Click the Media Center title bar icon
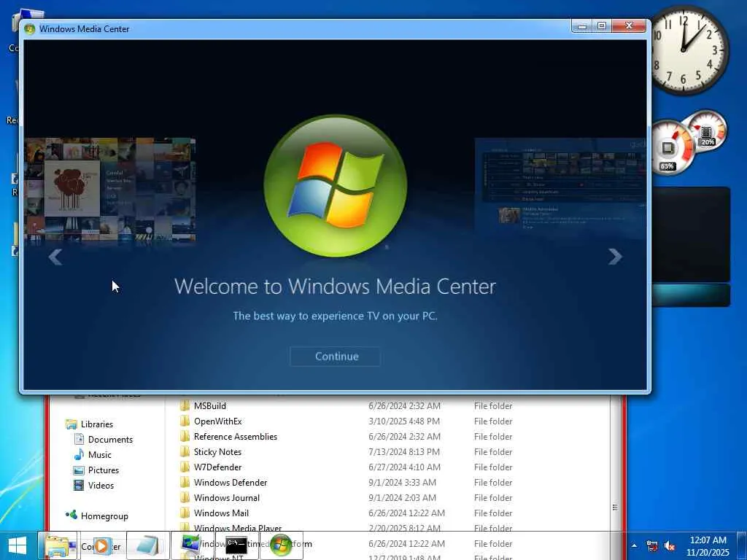This screenshot has width=747, height=560. [29, 29]
